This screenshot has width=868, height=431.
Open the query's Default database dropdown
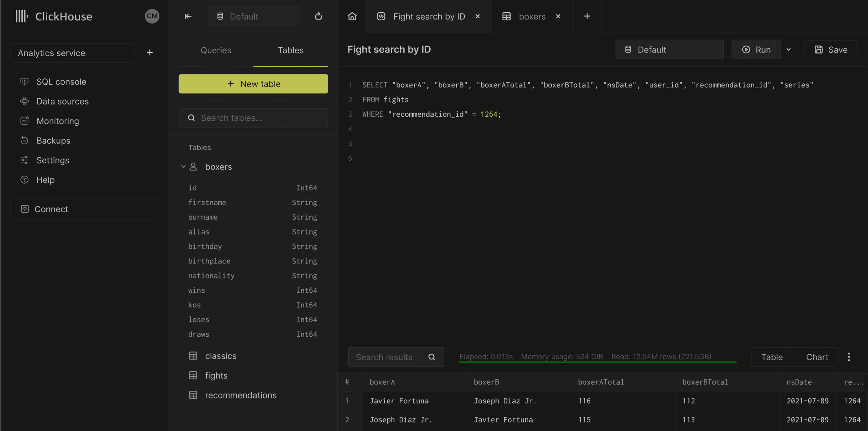click(x=670, y=50)
